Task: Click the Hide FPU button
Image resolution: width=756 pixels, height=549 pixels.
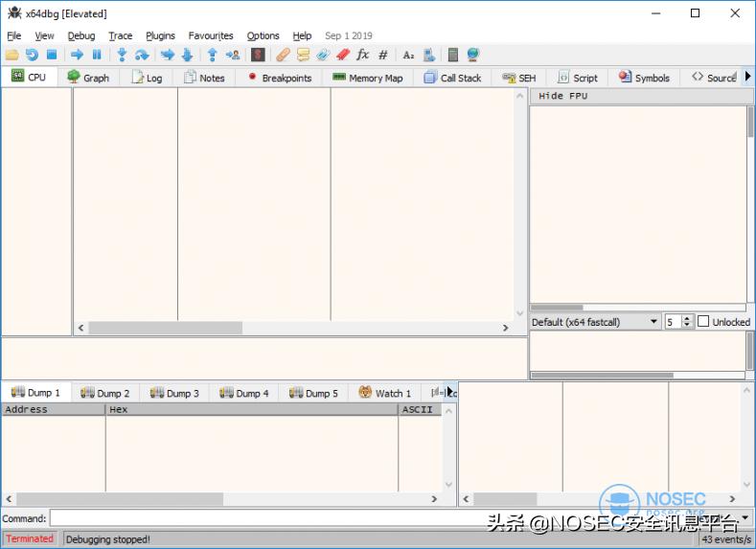Action: coord(563,96)
